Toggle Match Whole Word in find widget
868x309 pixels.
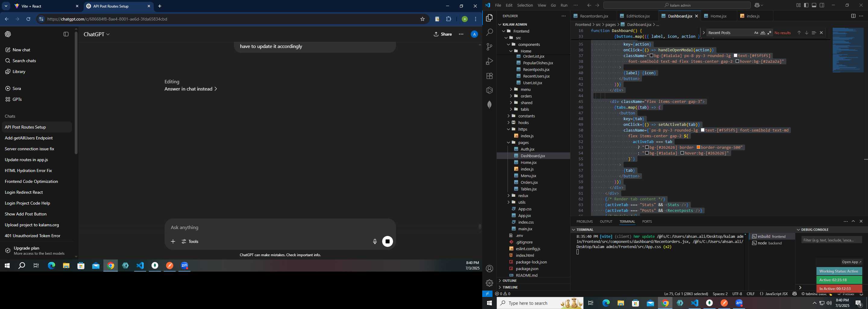(763, 33)
